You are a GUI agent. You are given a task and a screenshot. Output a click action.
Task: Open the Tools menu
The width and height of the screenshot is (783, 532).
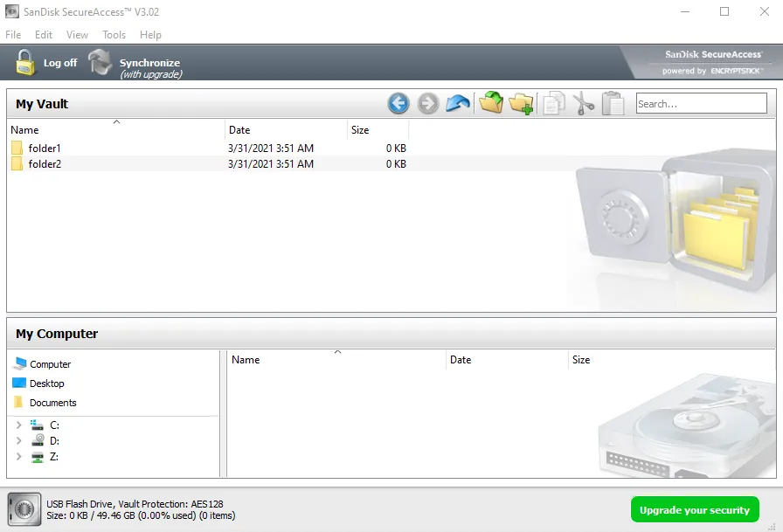[x=114, y=34]
